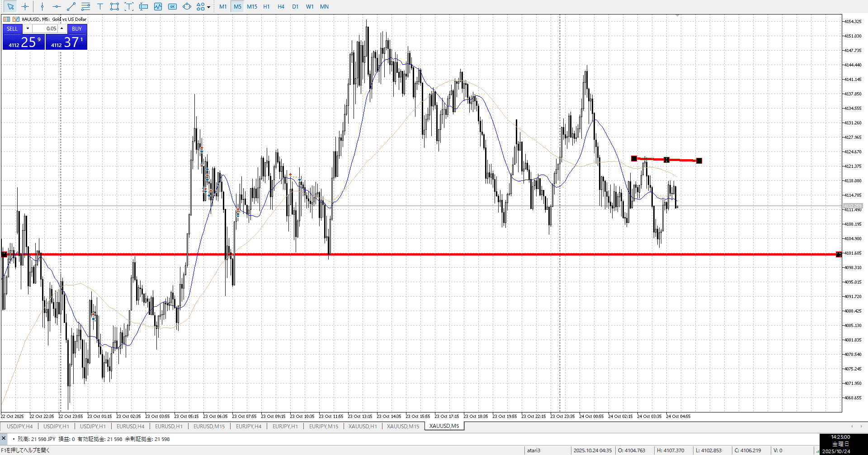868x455 pixels.
Task: Select the text tool in toolbar
Action: coord(100,7)
